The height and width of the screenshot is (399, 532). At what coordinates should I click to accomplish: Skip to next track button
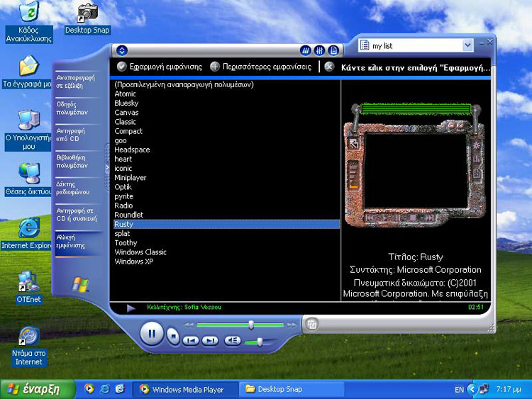pos(210,341)
